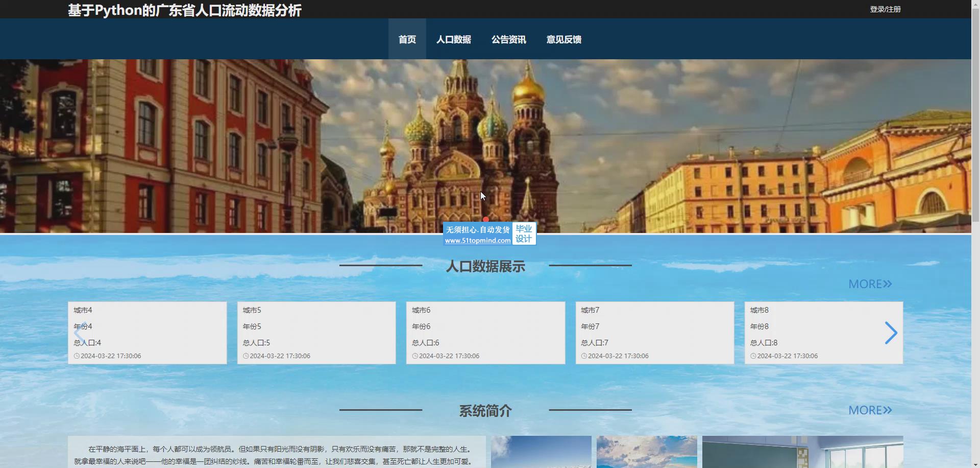Click the 系统简介 section heading

click(485, 411)
